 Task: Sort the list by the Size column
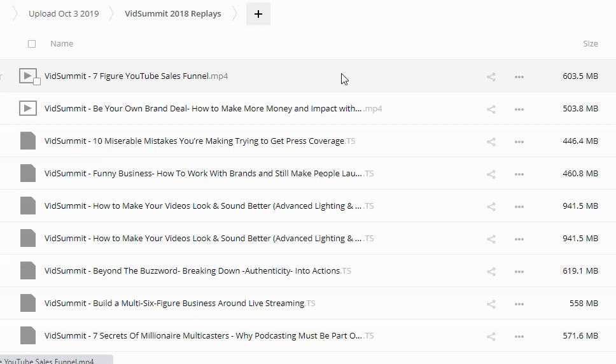(590, 44)
